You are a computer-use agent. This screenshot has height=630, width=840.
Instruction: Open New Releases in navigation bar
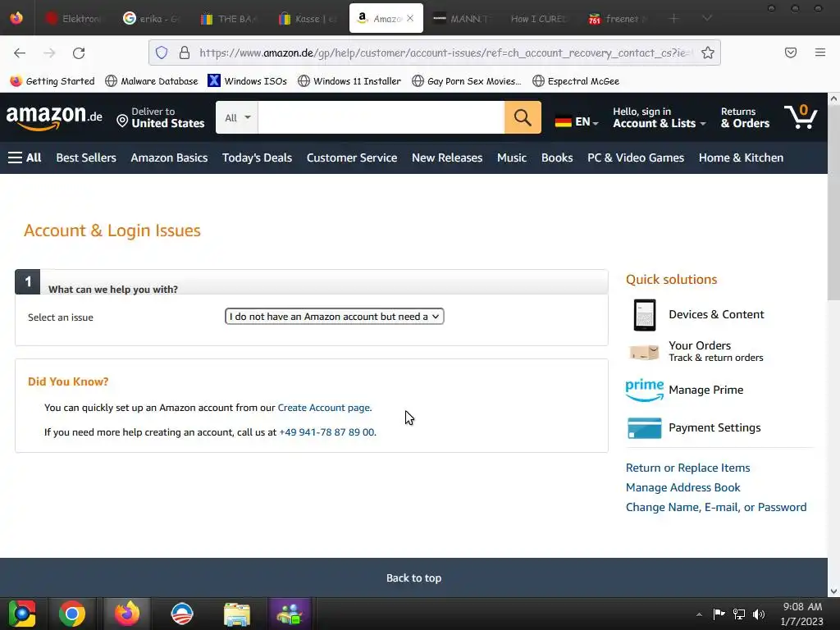[x=447, y=157]
